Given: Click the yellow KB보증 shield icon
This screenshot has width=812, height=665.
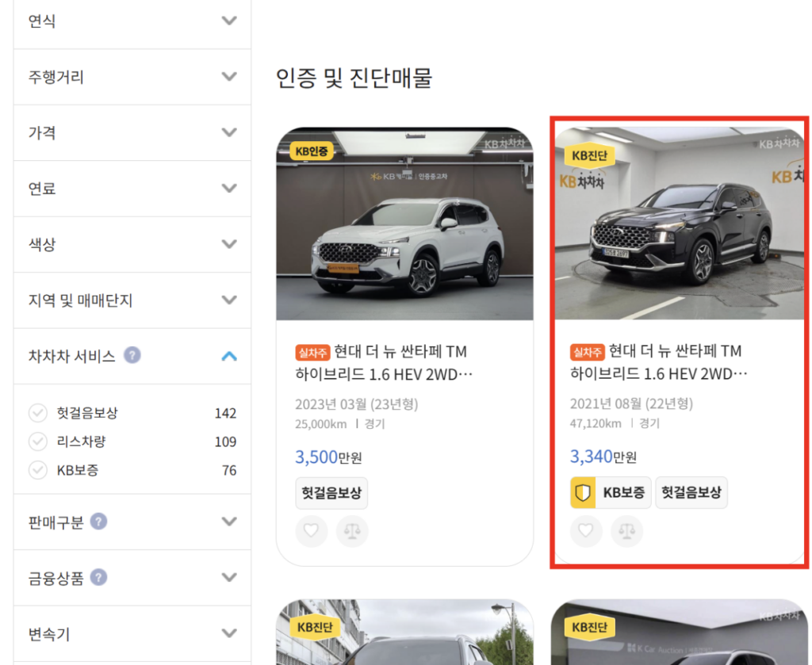Looking at the screenshot, I should 584,492.
